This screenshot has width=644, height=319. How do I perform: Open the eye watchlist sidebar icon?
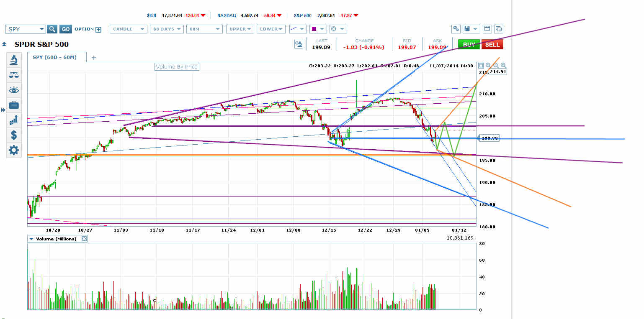pyautogui.click(x=14, y=90)
